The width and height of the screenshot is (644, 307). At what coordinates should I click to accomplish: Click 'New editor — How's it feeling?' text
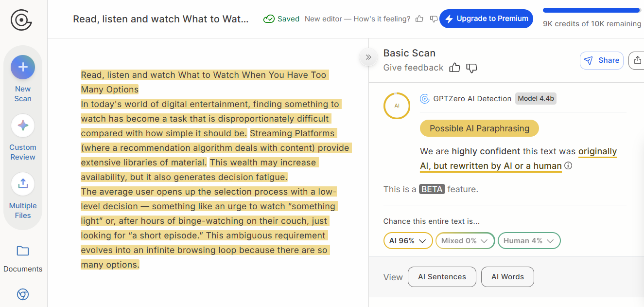click(357, 19)
